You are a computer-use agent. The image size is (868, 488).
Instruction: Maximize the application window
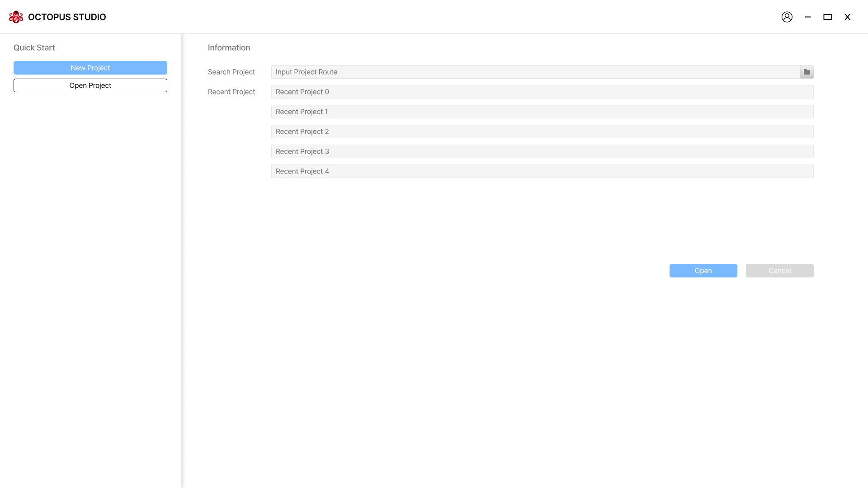click(x=827, y=17)
